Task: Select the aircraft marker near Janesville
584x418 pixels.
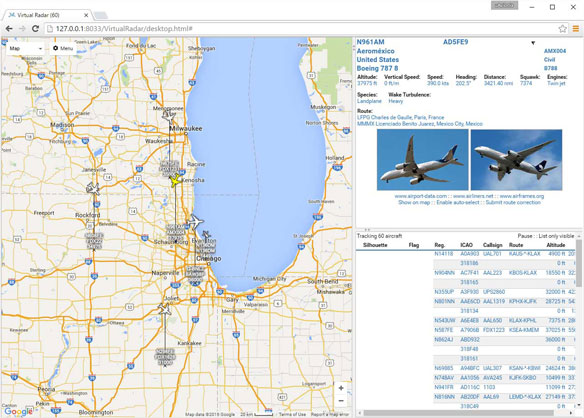Action: 93,189
